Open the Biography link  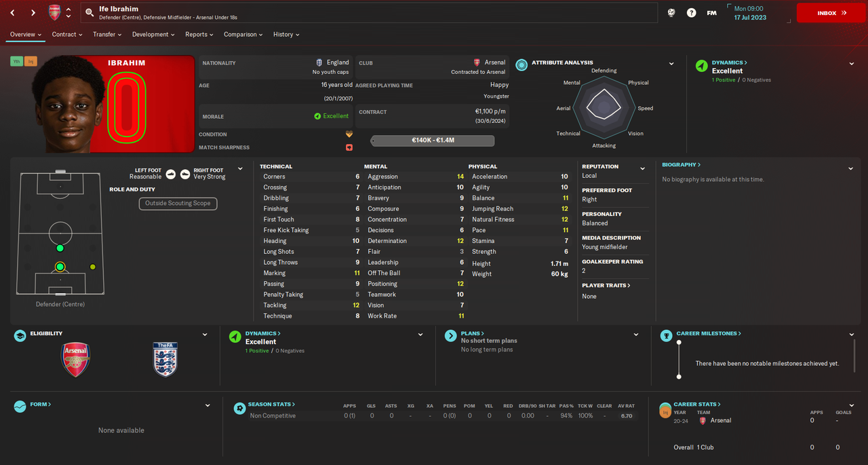coord(682,165)
